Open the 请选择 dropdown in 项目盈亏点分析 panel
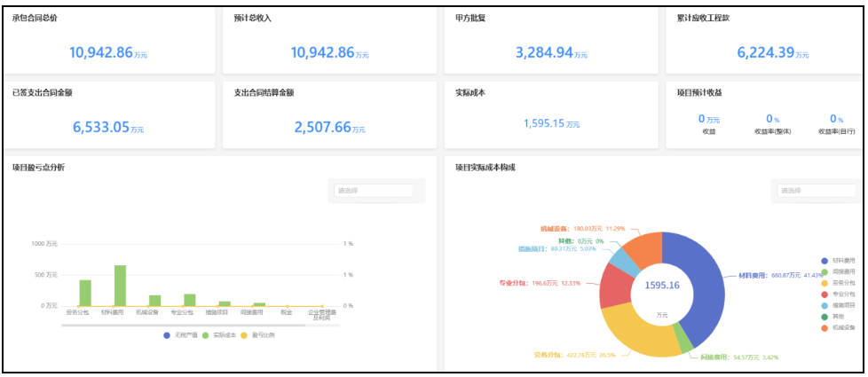The image size is (868, 377). 373,191
